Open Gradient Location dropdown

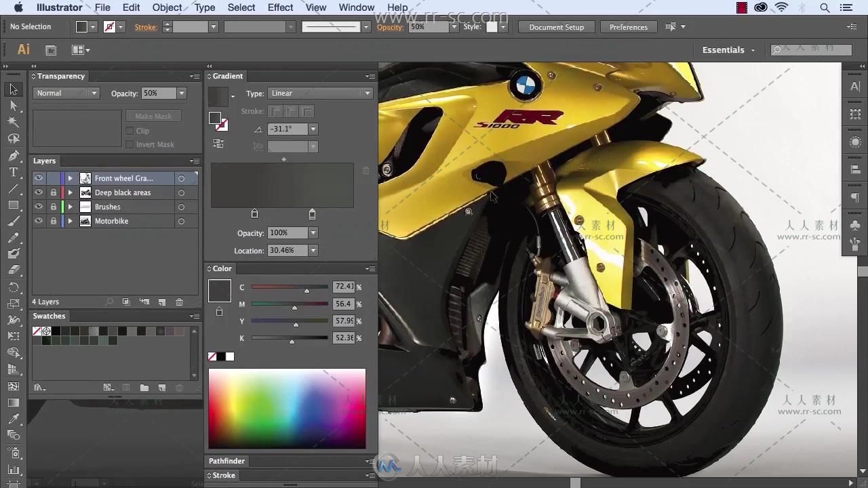[313, 251]
